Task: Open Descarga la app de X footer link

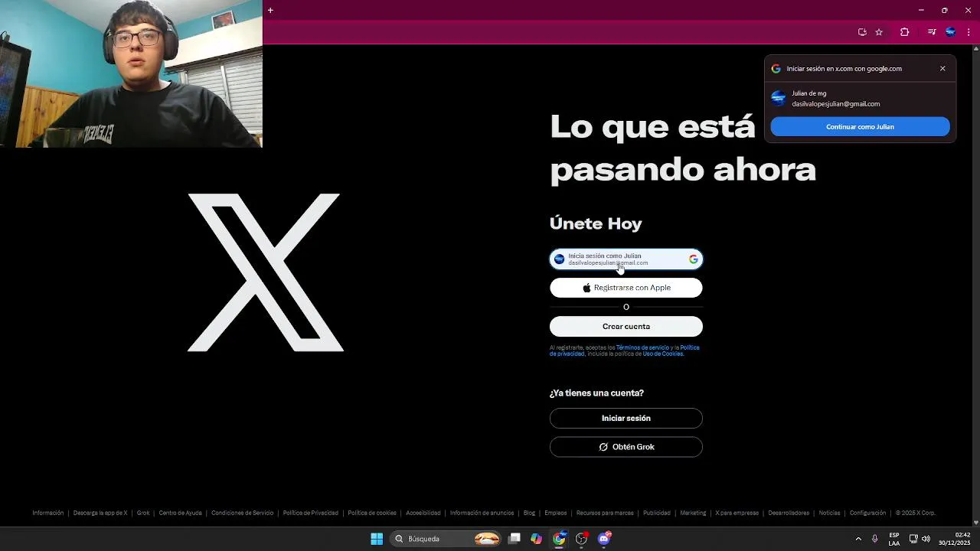Action: point(100,513)
